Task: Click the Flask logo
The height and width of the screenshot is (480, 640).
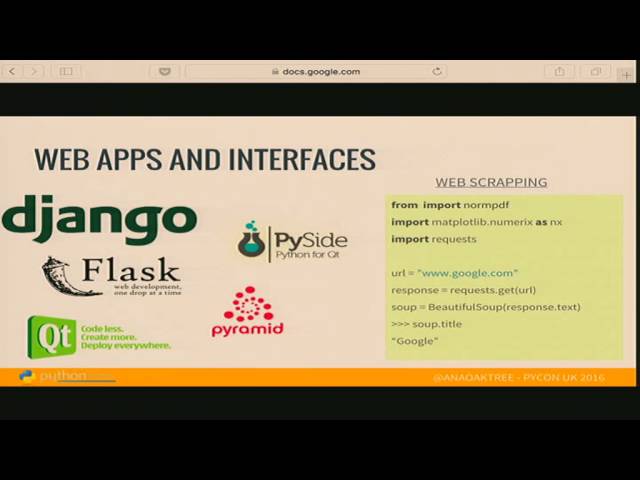Action: point(112,276)
